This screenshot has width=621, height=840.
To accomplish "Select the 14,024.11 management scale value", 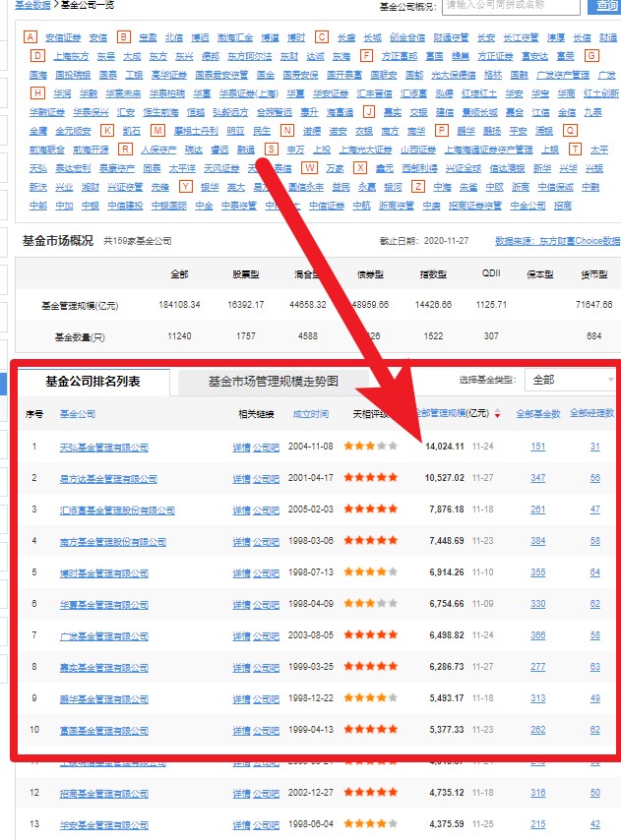I will pos(445,447).
